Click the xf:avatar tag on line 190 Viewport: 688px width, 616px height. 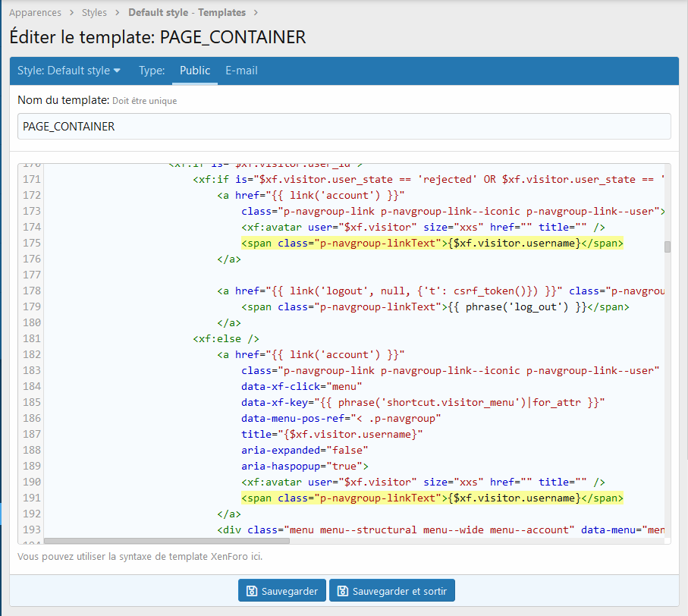pyautogui.click(x=423, y=482)
